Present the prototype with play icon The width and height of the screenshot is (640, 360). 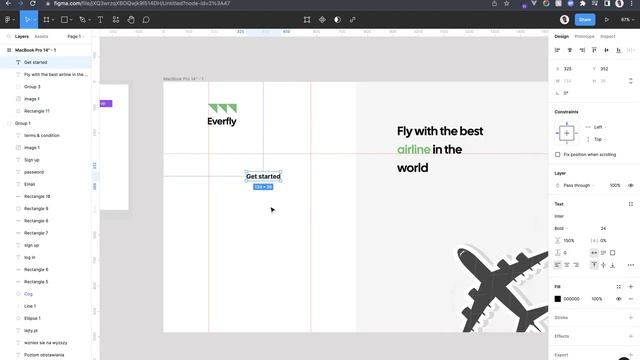coord(607,20)
